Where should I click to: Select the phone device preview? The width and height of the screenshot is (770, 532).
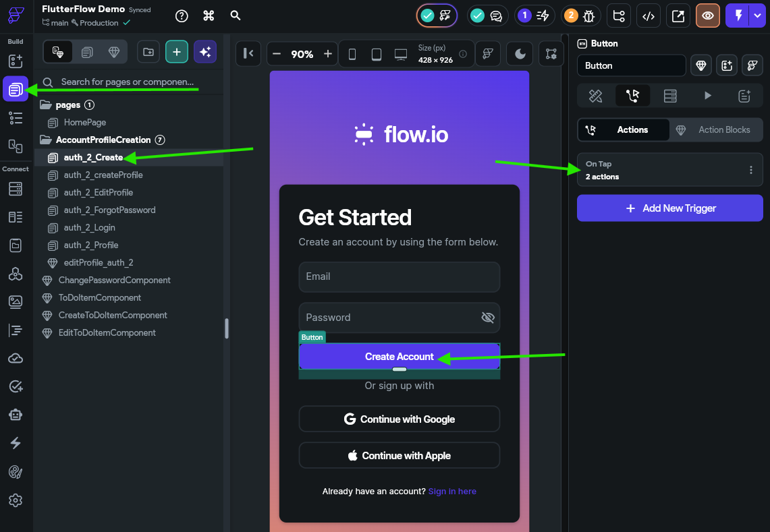coord(352,54)
